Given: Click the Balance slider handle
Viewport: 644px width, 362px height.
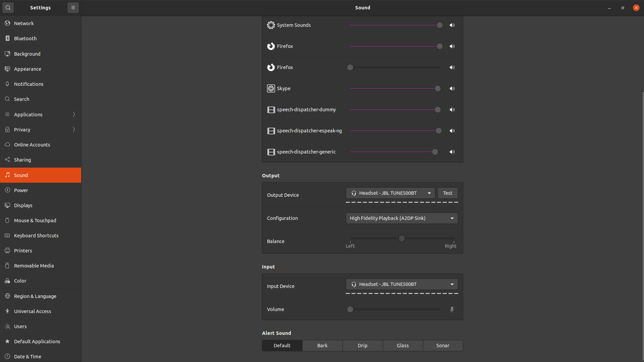Looking at the screenshot, I should (401, 239).
